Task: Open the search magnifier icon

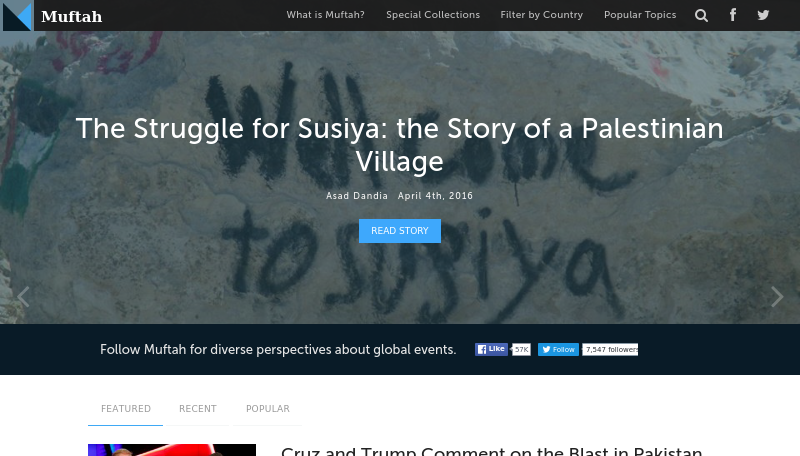Action: click(702, 15)
